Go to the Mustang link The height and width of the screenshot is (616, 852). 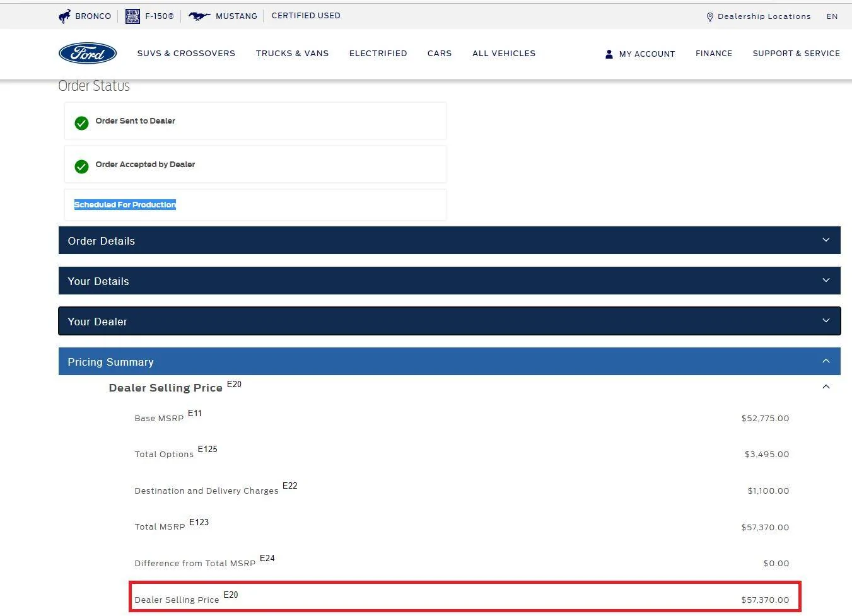[x=236, y=16]
